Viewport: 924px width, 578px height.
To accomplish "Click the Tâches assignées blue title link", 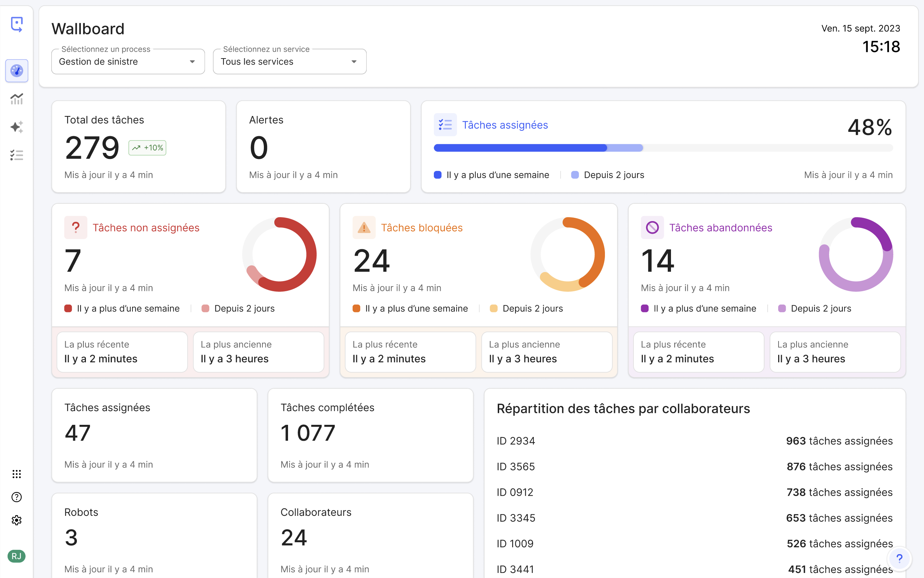I will tap(505, 125).
